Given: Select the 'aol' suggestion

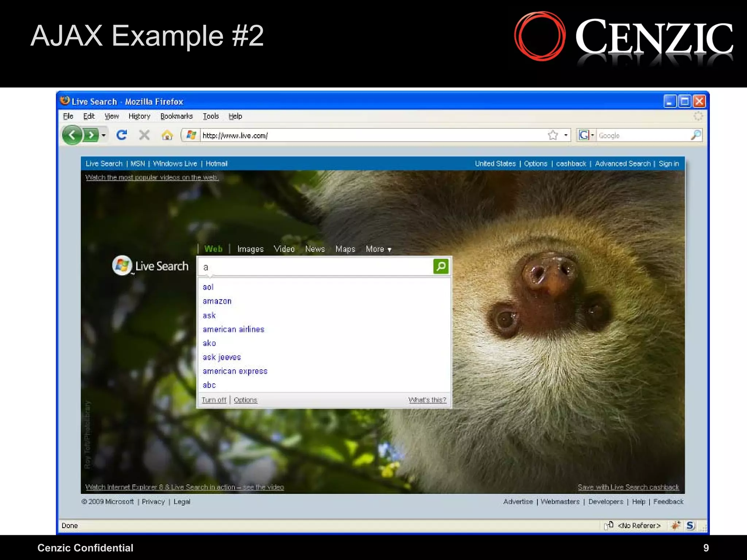Looking at the screenshot, I should click(x=208, y=287).
